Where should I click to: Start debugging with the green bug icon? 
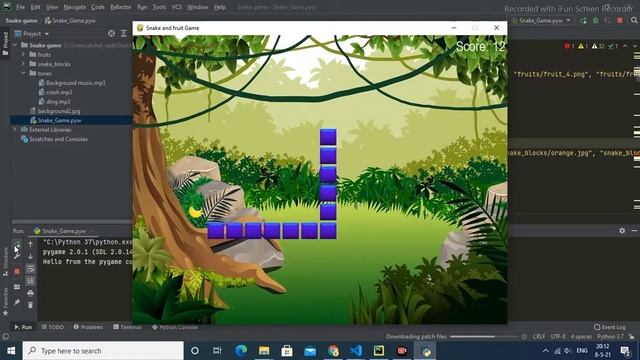pos(596,20)
